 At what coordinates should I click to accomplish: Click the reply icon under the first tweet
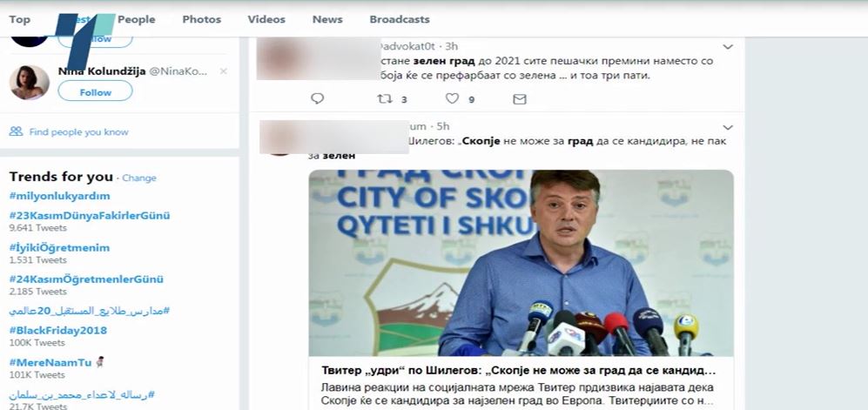pos(317,98)
